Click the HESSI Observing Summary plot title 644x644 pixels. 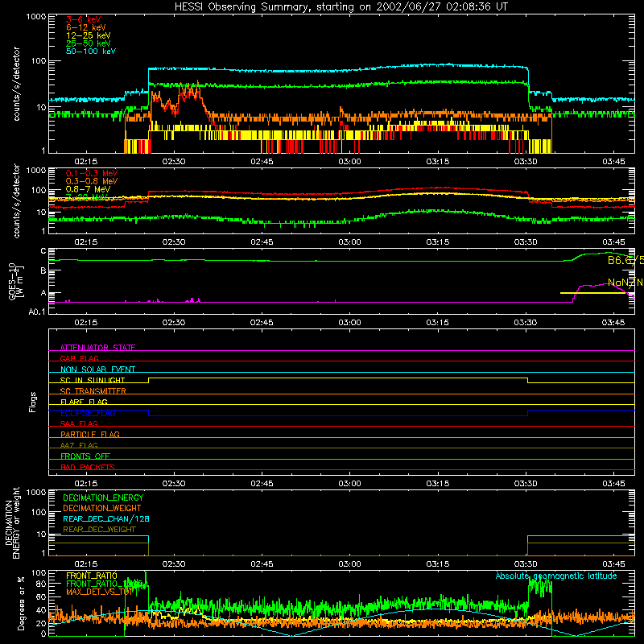coord(341,7)
